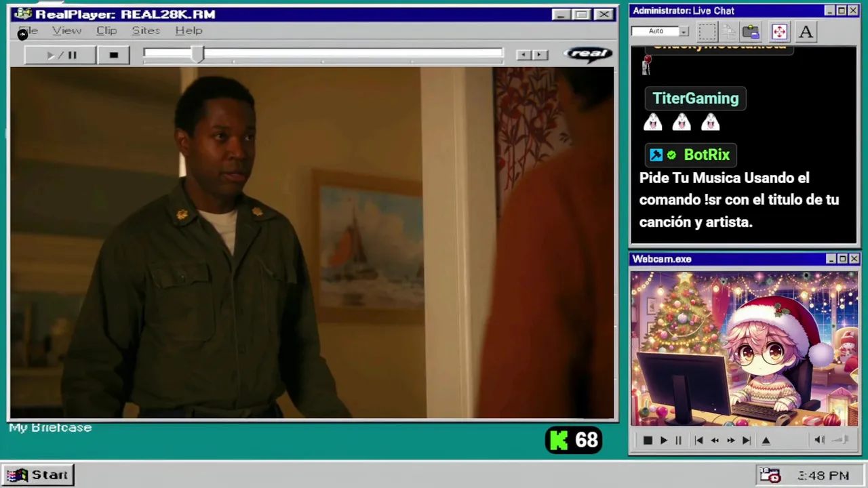The image size is (868, 488).
Task: Click the TiterGaming username in chat
Action: tap(695, 98)
